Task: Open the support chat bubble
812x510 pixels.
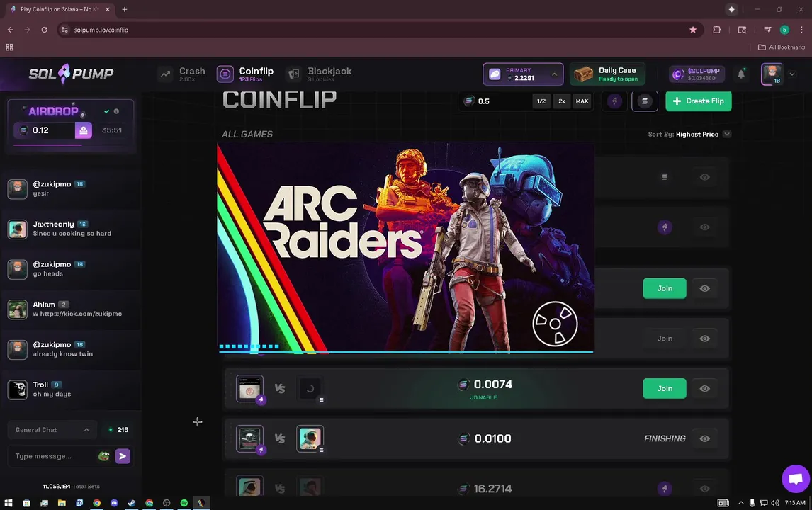Action: click(796, 478)
